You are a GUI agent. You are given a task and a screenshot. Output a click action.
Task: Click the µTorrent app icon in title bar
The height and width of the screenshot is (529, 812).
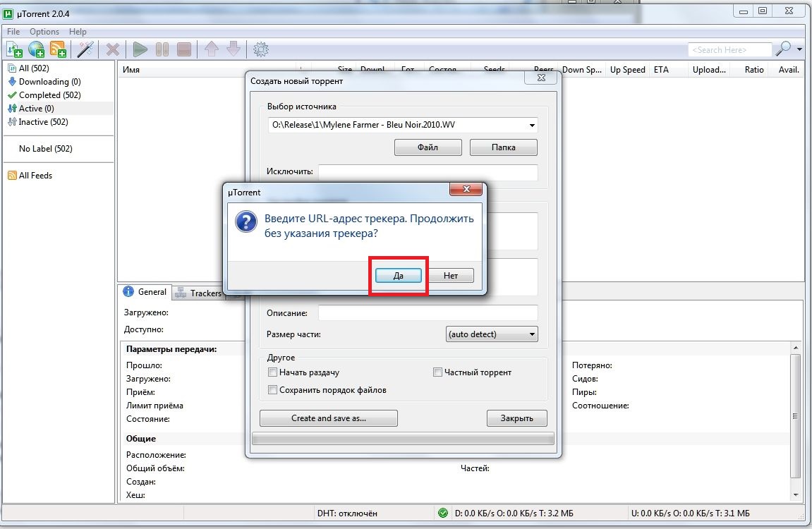(8, 13)
